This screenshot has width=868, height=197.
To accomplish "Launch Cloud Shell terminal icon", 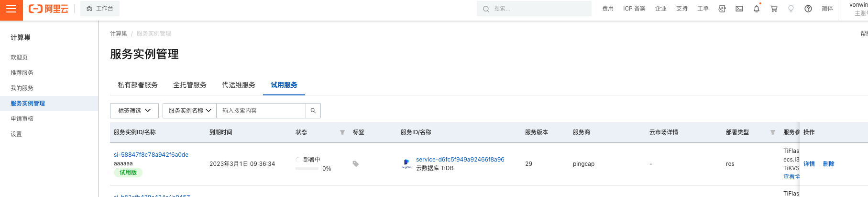I will 739,9.
